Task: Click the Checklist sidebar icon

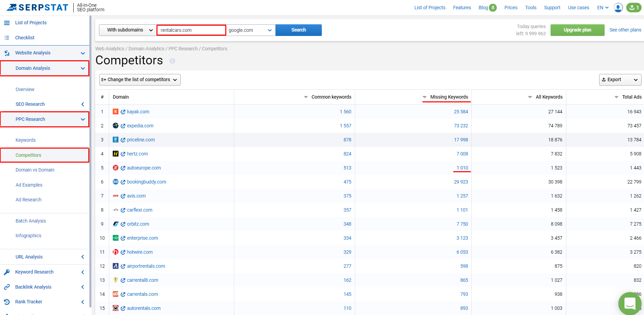Action: coord(7,38)
